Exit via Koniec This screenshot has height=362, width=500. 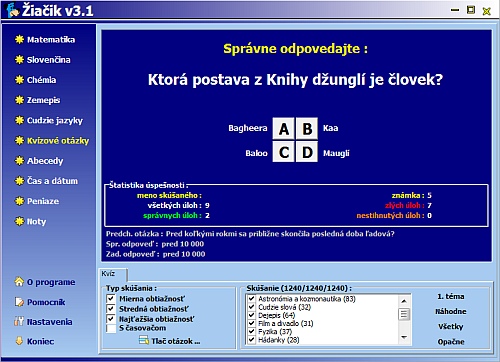[40, 341]
